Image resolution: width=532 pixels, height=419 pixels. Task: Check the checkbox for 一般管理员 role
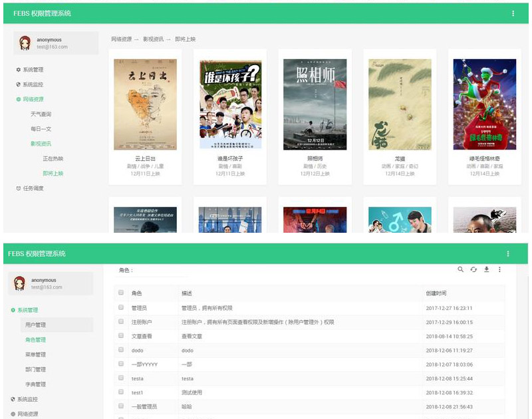[x=121, y=406]
